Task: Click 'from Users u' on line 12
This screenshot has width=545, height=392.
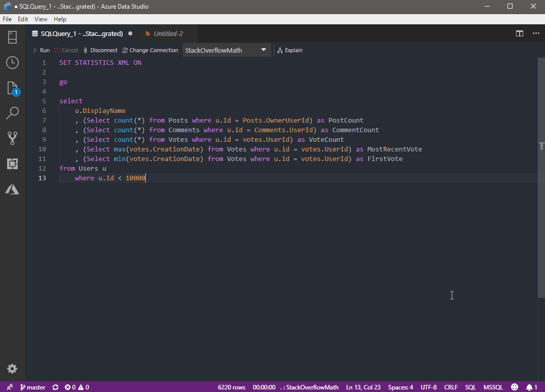Action: [83, 168]
